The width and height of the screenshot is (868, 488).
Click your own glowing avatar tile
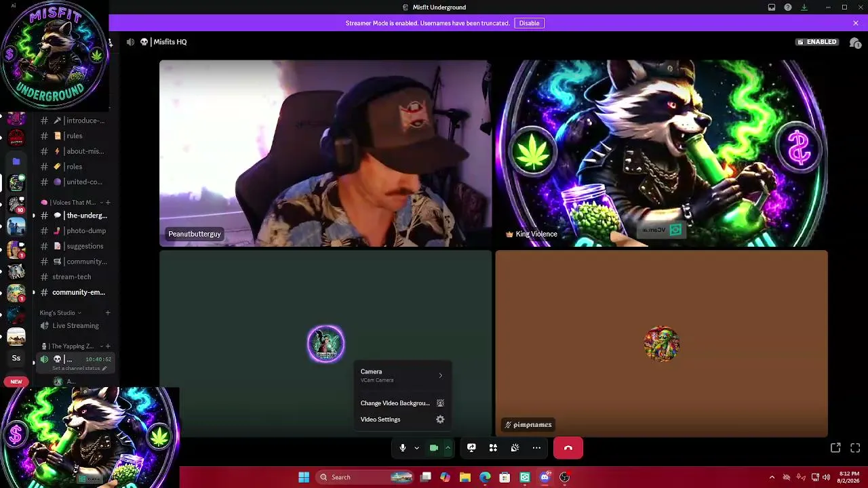click(x=325, y=344)
